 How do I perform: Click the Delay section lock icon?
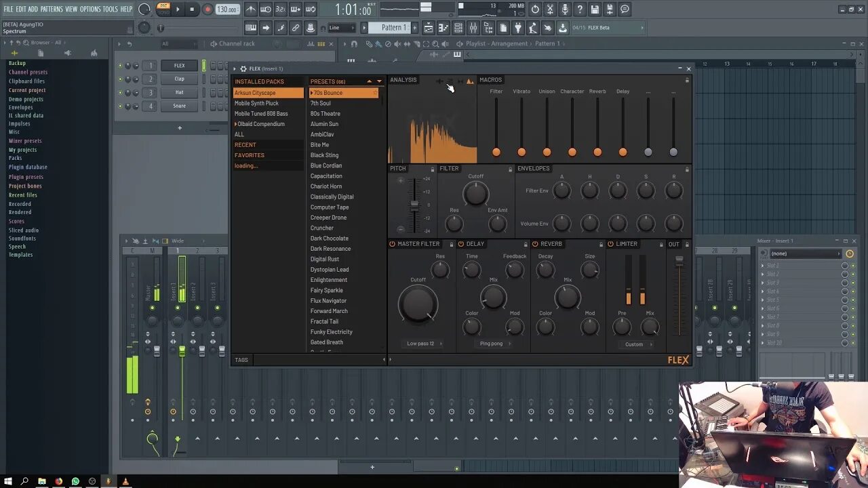click(x=526, y=244)
